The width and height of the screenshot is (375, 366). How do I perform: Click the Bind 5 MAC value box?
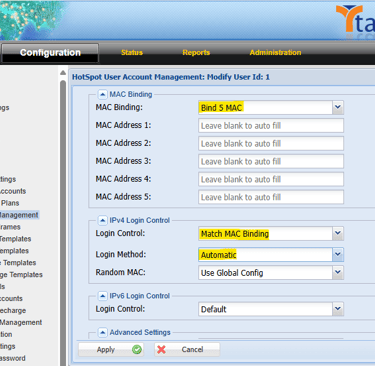coord(265,108)
